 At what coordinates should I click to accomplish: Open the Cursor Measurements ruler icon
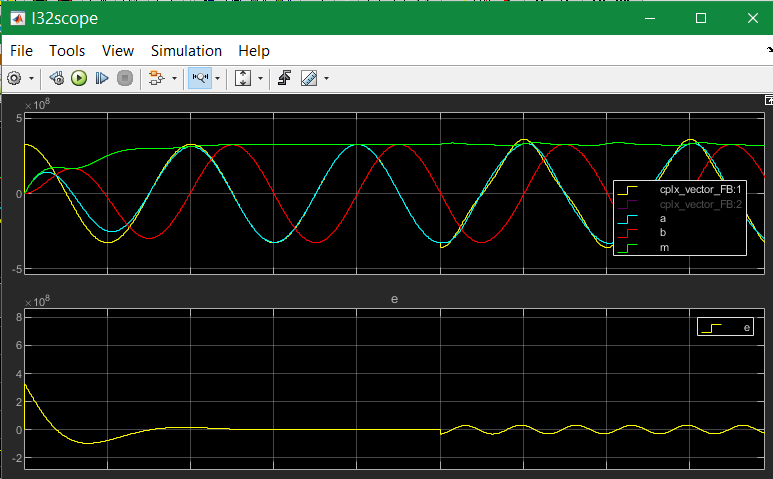[x=309, y=78]
